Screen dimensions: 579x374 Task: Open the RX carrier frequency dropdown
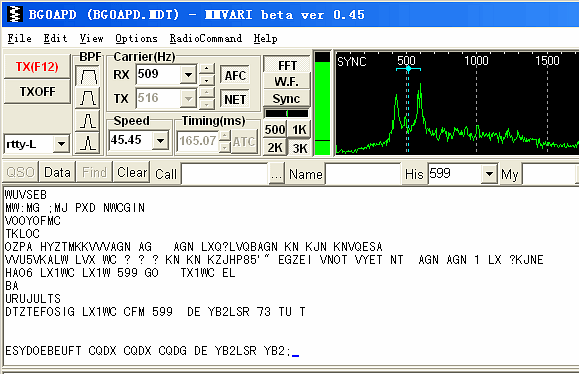pyautogui.click(x=188, y=75)
